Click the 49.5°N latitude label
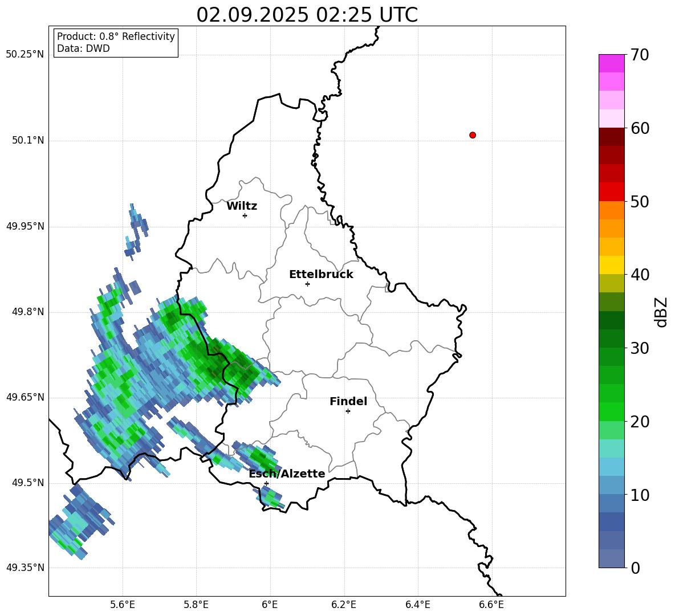 tap(28, 483)
